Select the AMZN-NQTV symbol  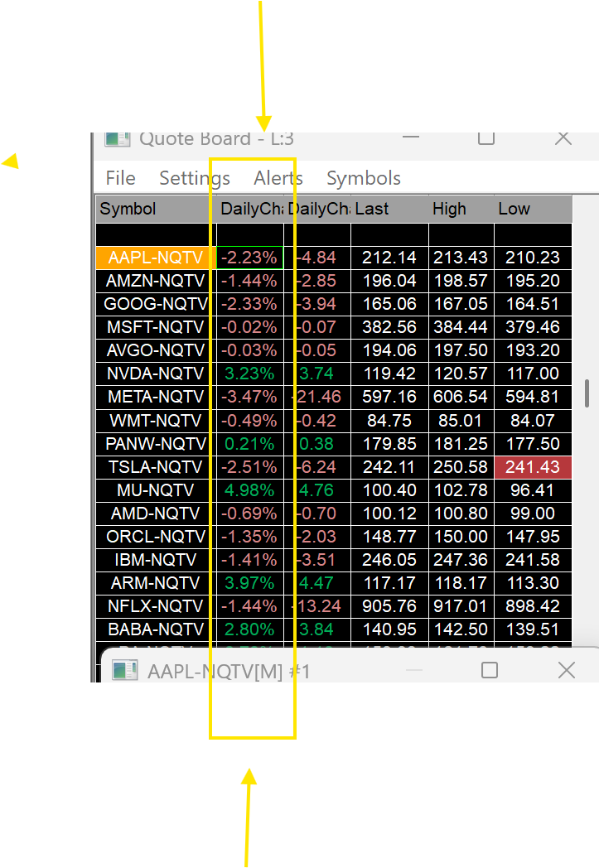(x=156, y=281)
